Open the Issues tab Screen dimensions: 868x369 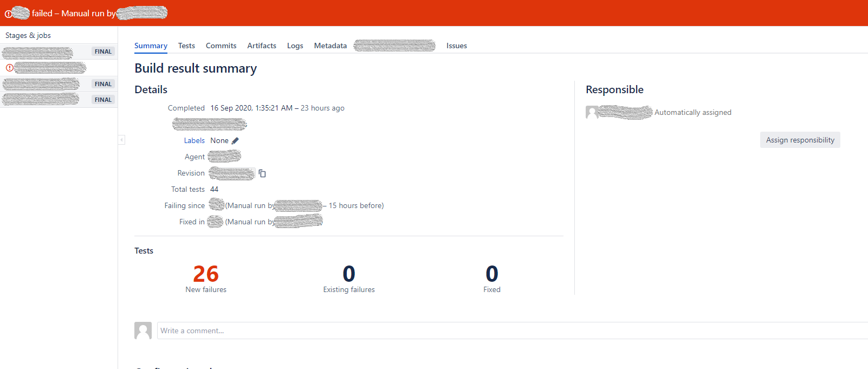pos(456,46)
